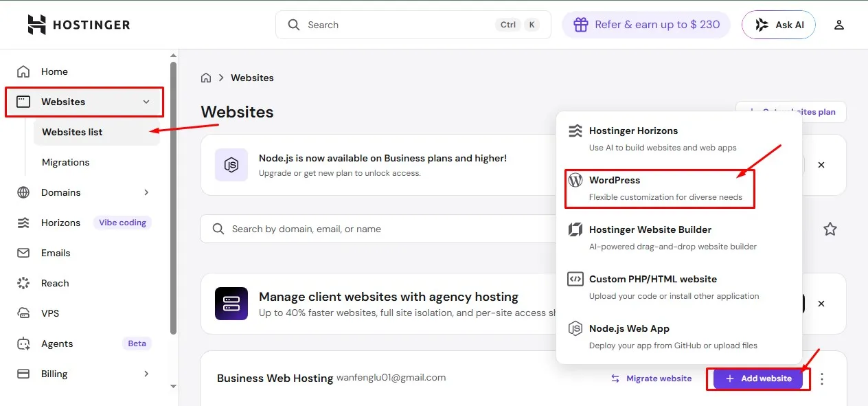Open the Agents Beta section
Screen dimensions: 868x406
click(57, 343)
